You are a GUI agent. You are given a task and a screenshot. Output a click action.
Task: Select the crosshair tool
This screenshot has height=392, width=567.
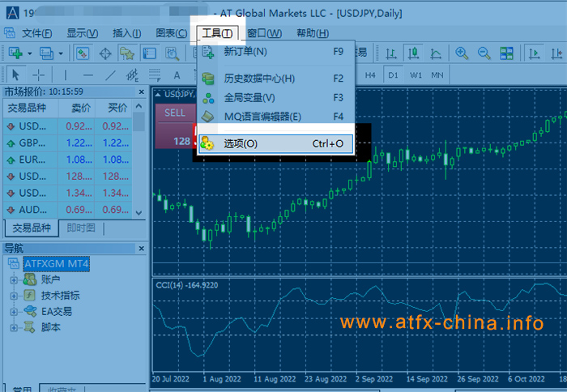pyautogui.click(x=38, y=75)
